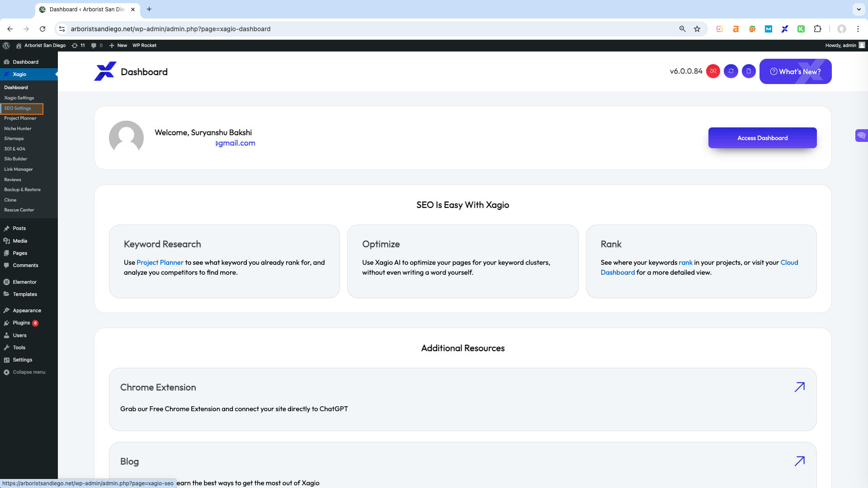
Task: Open WP Rocket admin bar menu
Action: pos(144,45)
